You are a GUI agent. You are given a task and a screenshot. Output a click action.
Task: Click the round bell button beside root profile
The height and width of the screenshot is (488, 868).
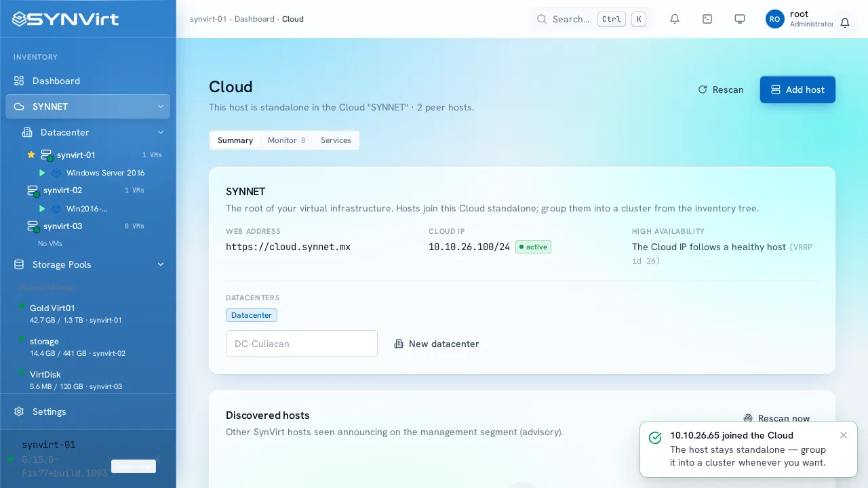pyautogui.click(x=845, y=22)
